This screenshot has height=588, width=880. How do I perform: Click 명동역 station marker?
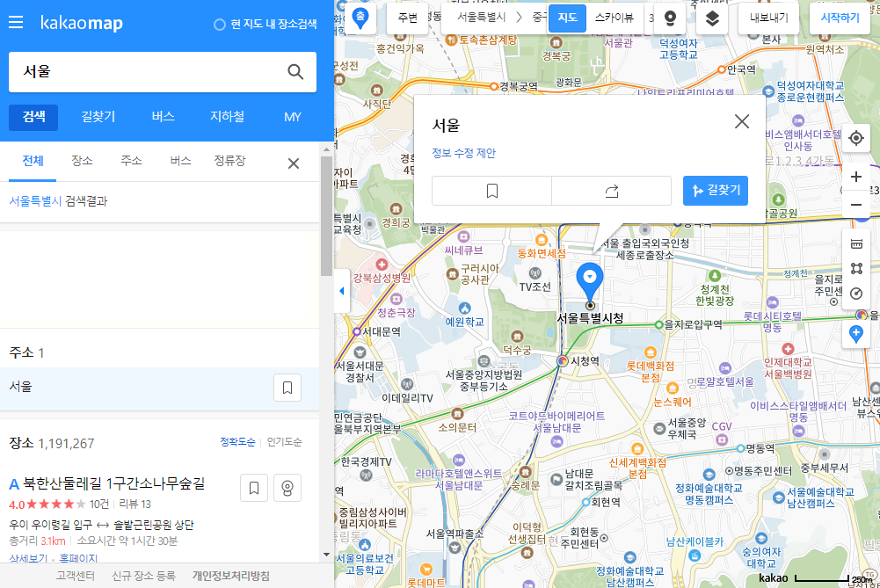point(741,448)
